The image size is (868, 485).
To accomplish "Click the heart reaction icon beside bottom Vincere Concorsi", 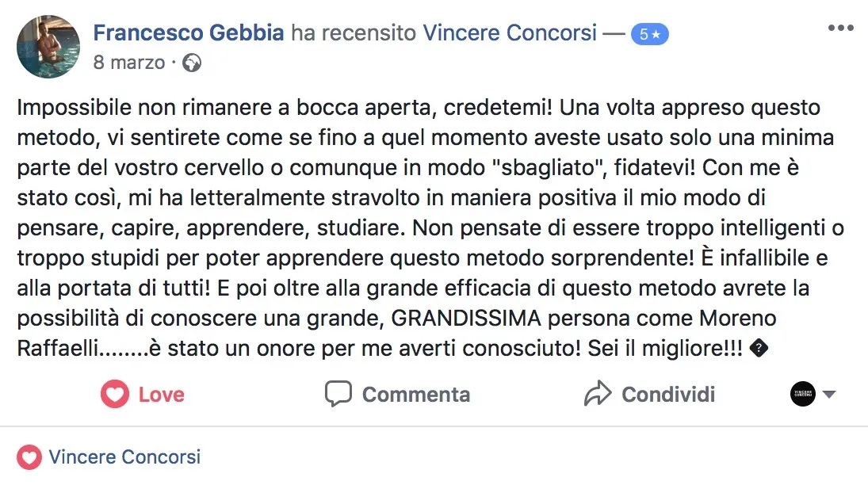I will [29, 458].
